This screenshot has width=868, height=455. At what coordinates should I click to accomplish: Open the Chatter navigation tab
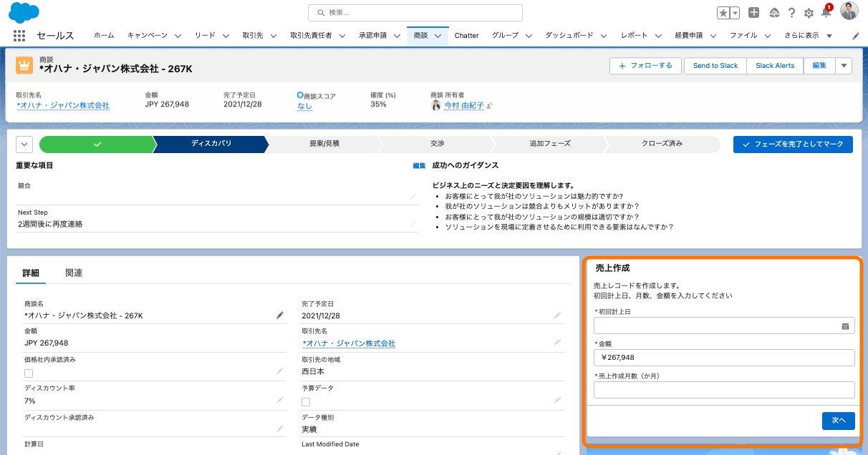(x=467, y=36)
